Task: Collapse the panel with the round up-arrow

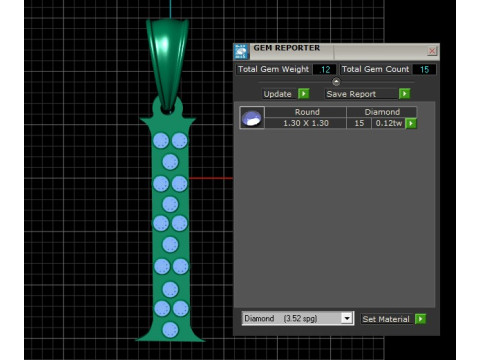Action: click(336, 82)
